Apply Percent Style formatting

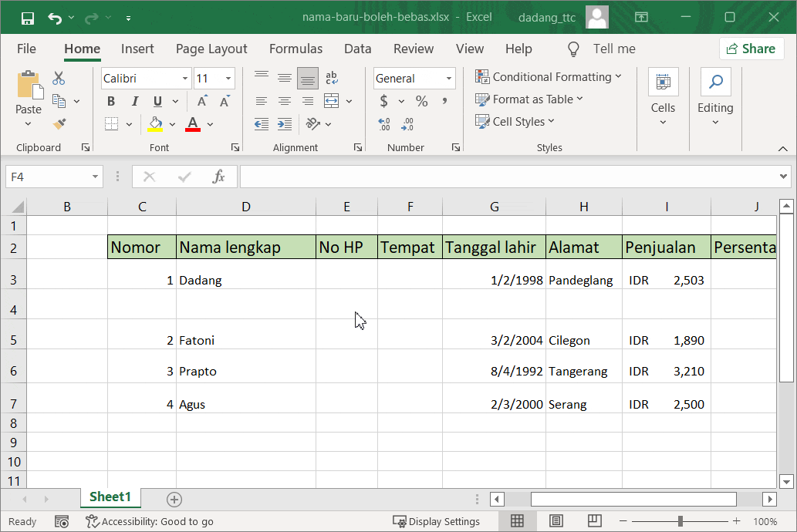[420, 100]
